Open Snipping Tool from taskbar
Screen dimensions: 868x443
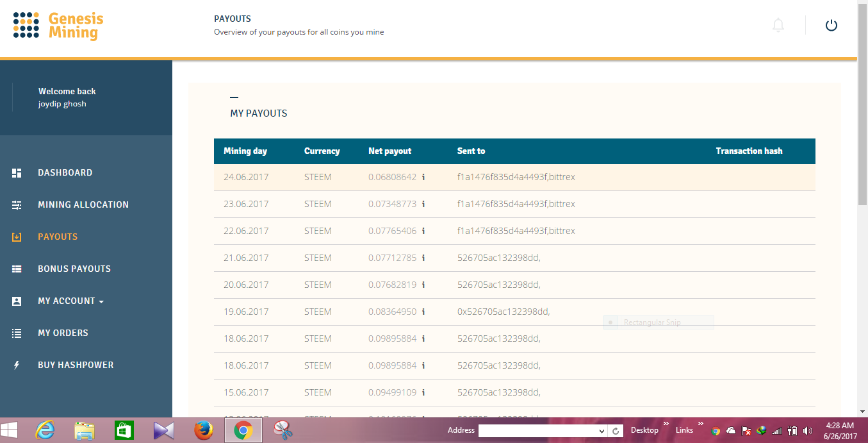[282, 430]
